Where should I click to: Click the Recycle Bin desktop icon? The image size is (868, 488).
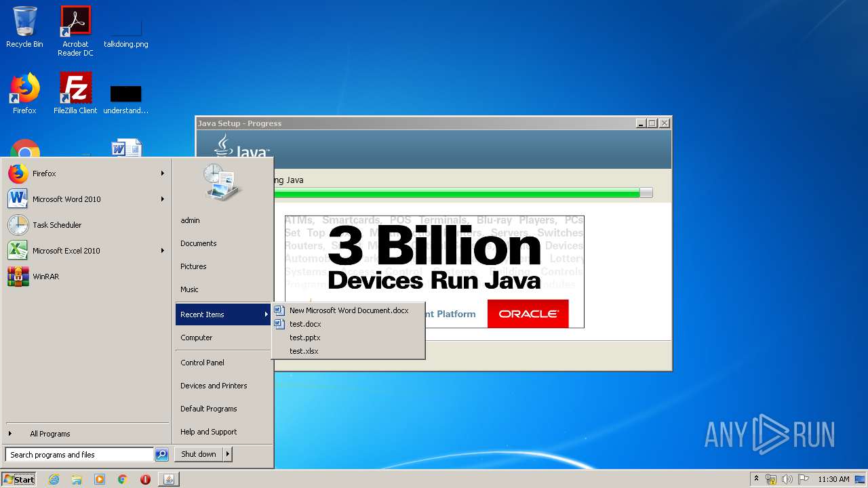pos(24,27)
